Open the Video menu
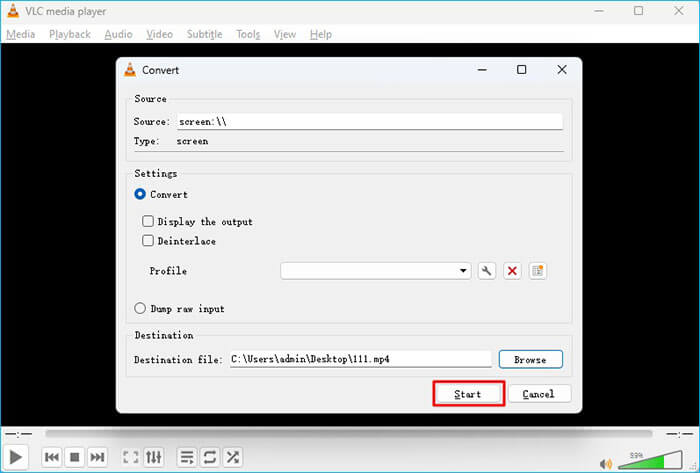This screenshot has height=473, width=700. [x=159, y=34]
